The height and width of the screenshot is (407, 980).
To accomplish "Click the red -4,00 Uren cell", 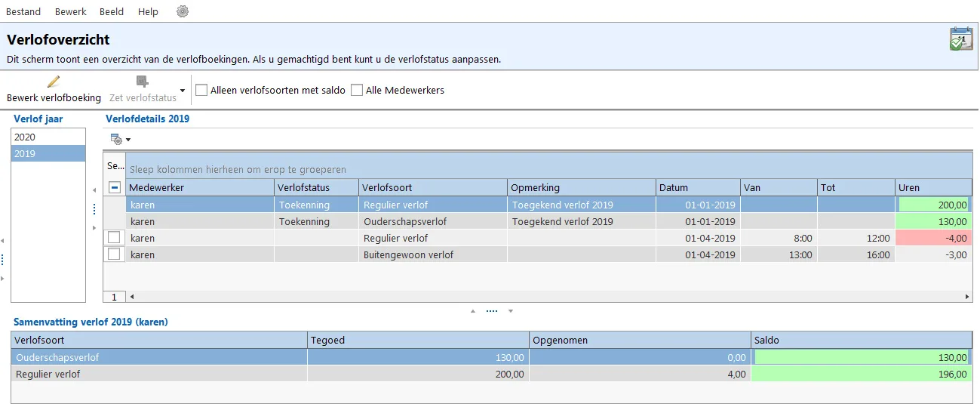I will click(934, 238).
